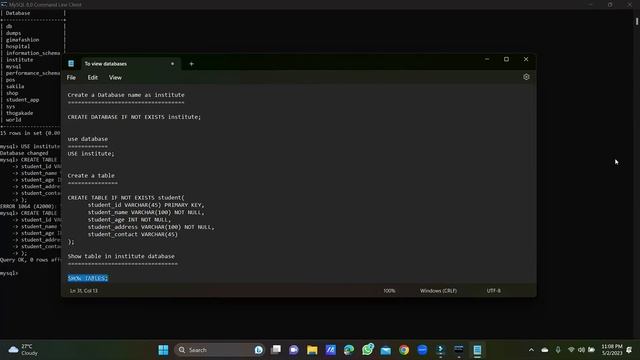Click 'student_contact VARCHAR(45)' line in Notepad

pos(133,234)
